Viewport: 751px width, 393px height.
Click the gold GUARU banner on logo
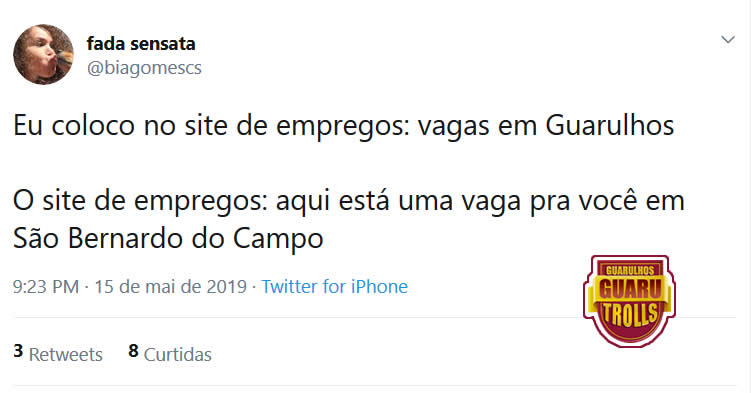629,290
